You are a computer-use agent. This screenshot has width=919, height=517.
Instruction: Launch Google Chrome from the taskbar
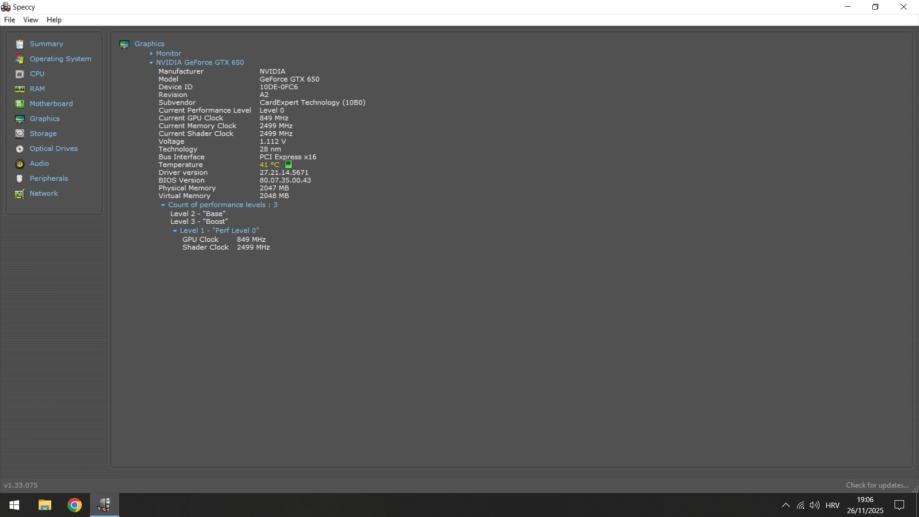tap(74, 505)
